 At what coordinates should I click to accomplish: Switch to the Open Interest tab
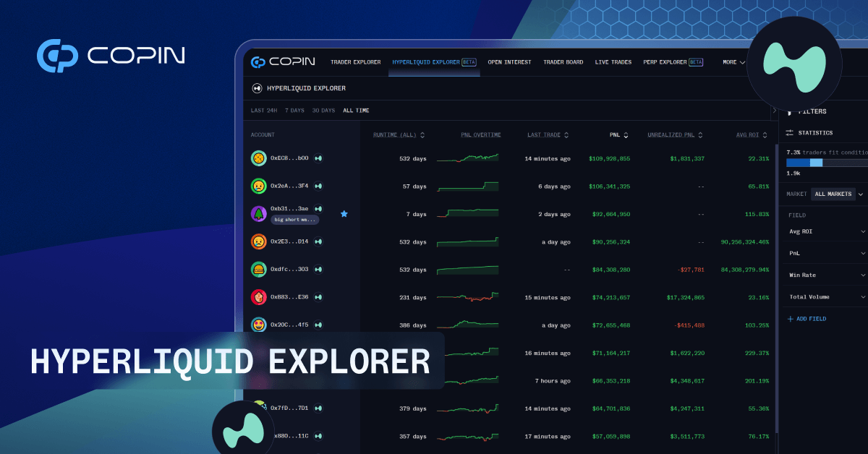coord(509,62)
